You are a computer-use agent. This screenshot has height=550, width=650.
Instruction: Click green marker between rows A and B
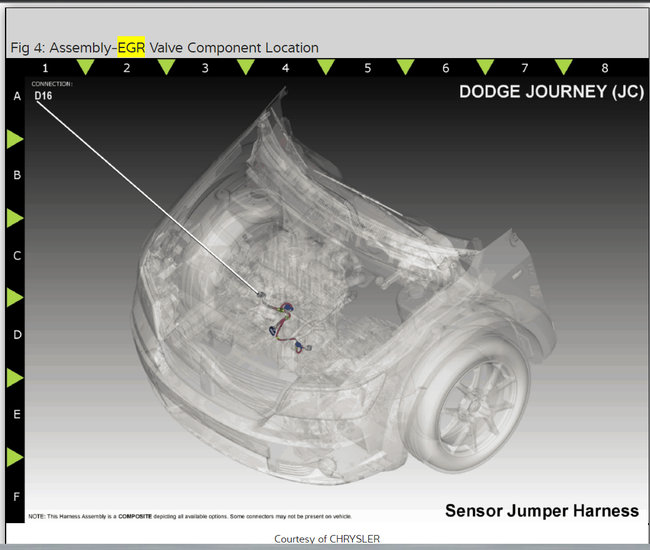coord(15,139)
